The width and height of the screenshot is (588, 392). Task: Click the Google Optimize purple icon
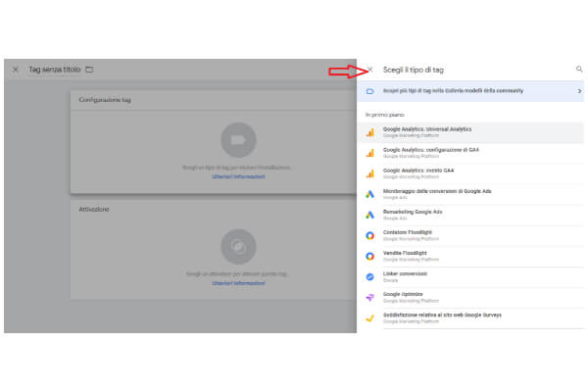point(370,298)
